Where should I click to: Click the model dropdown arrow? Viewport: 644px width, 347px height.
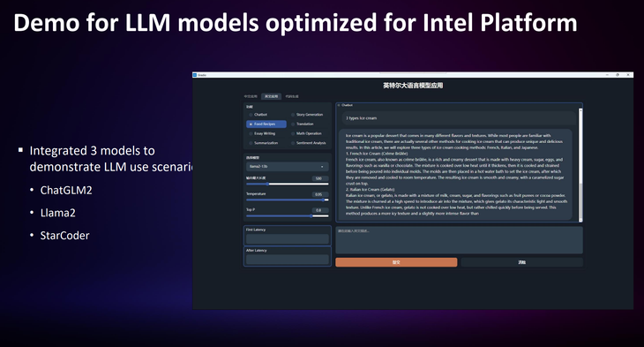322,167
